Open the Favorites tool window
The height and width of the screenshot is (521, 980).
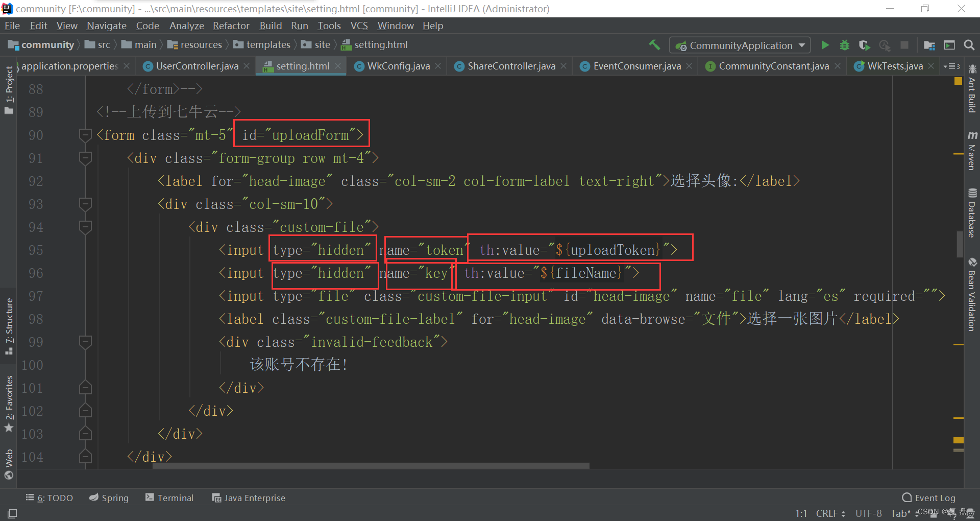click(x=9, y=404)
